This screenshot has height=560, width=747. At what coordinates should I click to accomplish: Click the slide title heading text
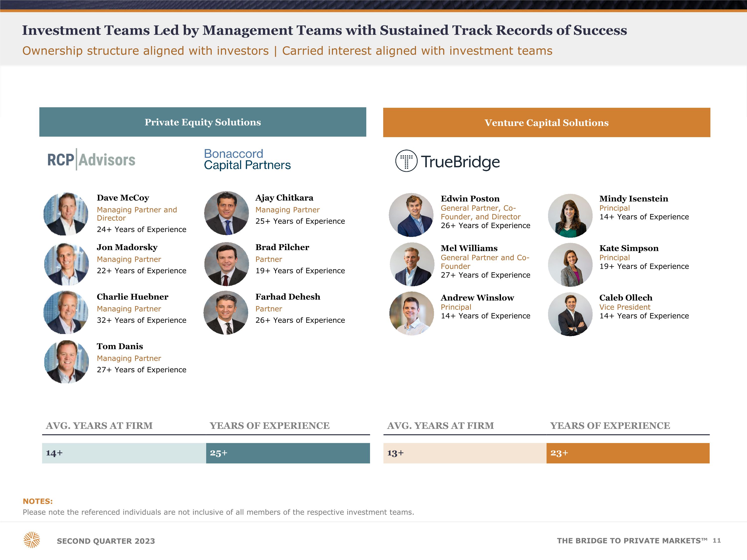(x=324, y=30)
